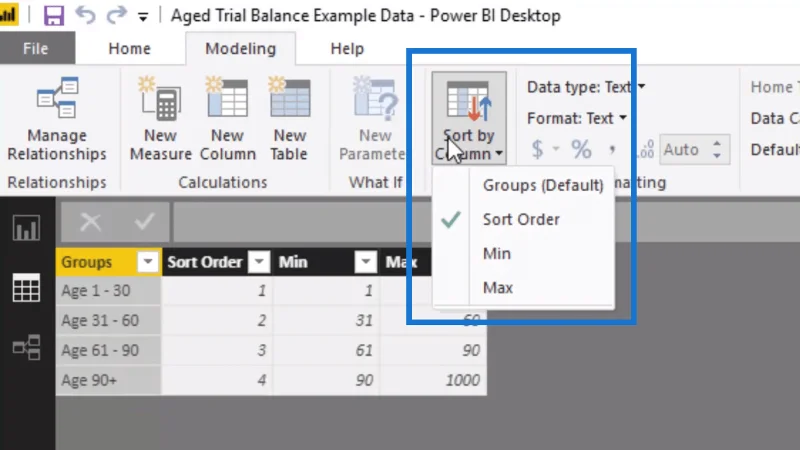Viewport: 800px width, 450px height.
Task: Switch to Relationships model view icon
Action: 27,347
